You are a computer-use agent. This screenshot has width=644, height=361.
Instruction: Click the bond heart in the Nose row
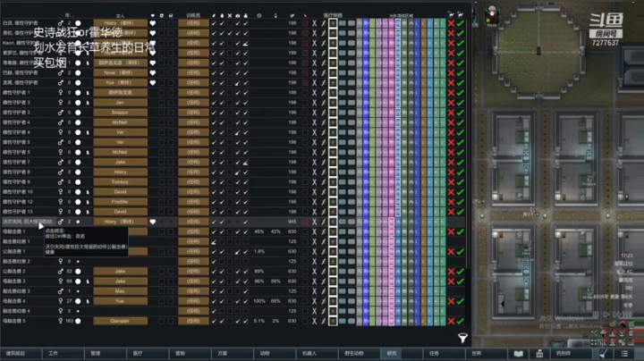(x=152, y=72)
